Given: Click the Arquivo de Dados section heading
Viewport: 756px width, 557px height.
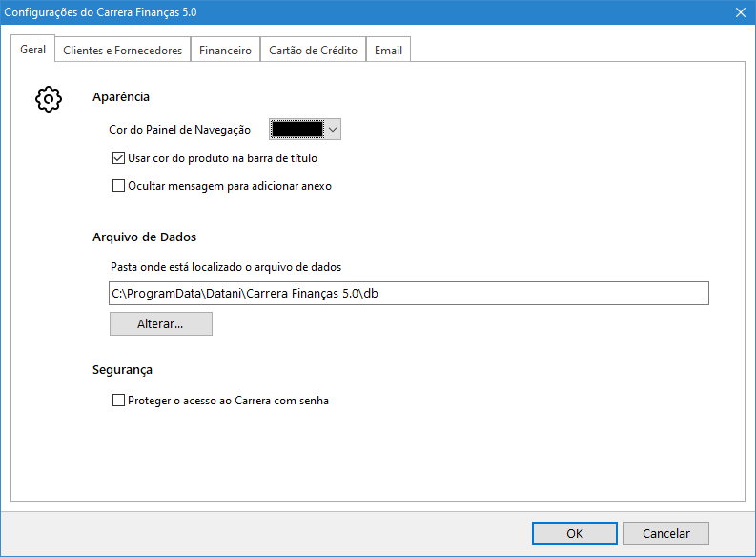Looking at the screenshot, I should coord(144,237).
